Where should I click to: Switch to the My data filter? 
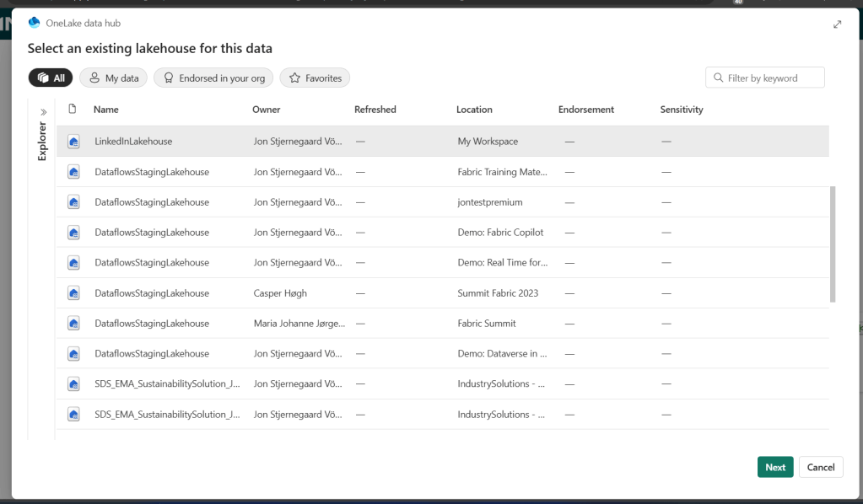(x=114, y=78)
